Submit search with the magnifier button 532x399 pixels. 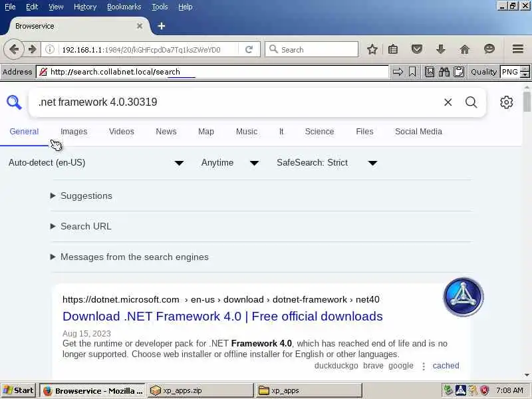[x=471, y=102]
